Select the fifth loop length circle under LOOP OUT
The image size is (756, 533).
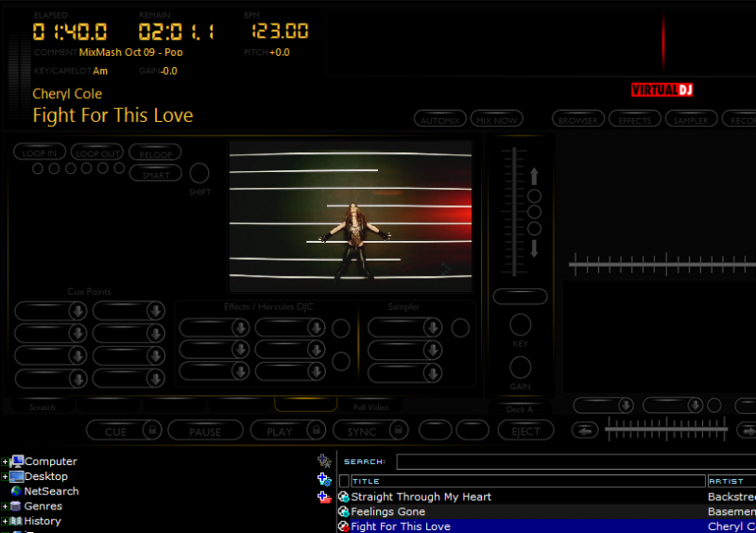click(x=103, y=168)
